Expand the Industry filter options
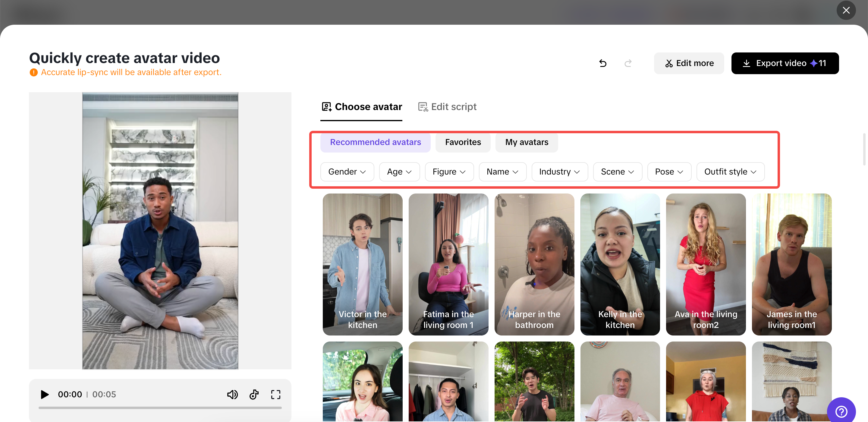The width and height of the screenshot is (868, 422). click(559, 172)
